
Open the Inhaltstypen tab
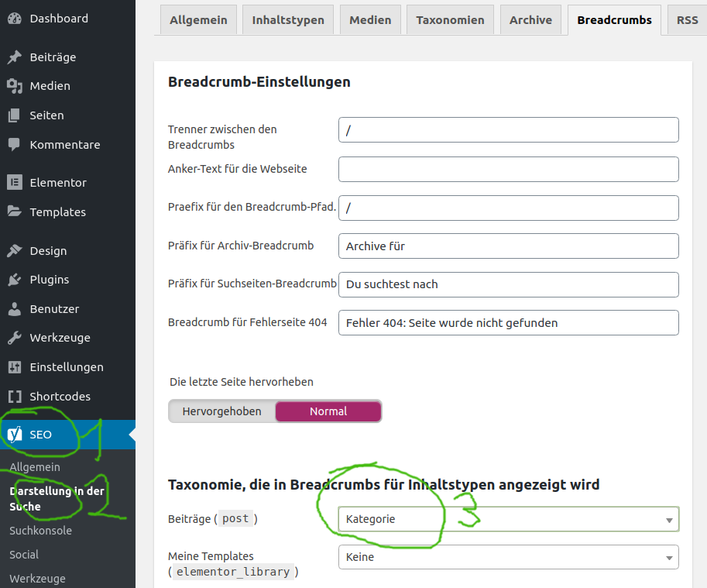288,20
